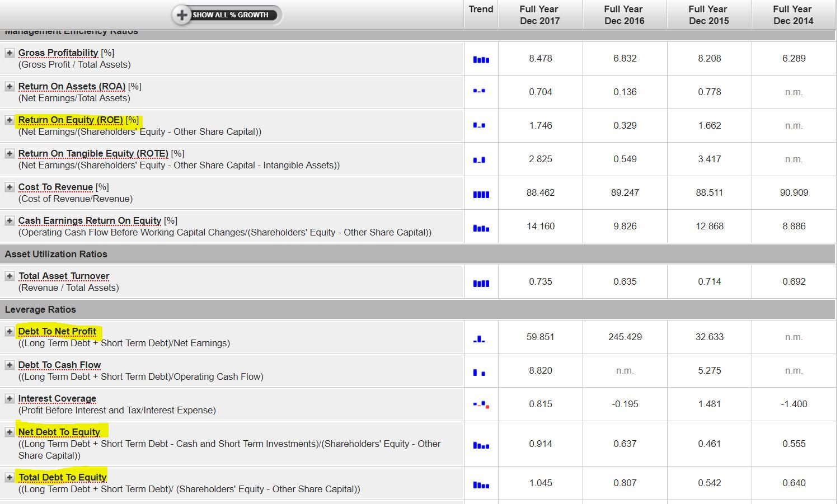Click Gross Profitability trend sparkline icon
840x504 pixels.
(481, 59)
